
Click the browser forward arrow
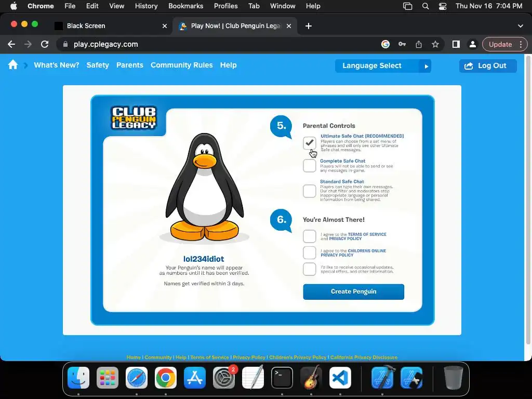tap(28, 45)
